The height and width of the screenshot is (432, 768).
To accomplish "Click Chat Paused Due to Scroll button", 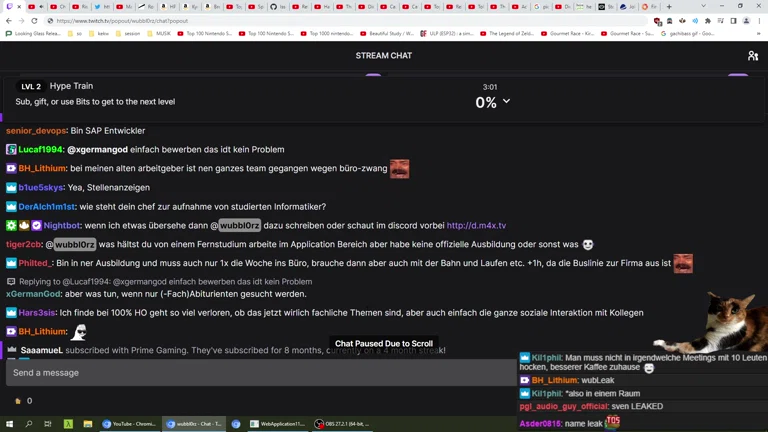I will [384, 343].
